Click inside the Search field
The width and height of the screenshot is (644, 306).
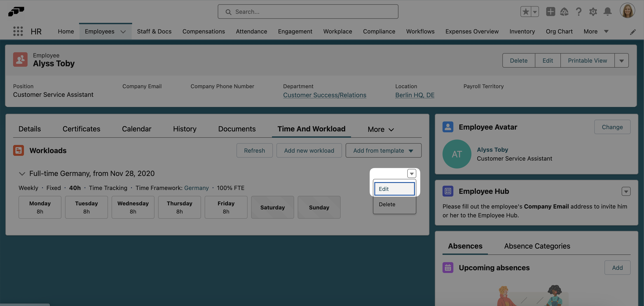[x=307, y=12]
